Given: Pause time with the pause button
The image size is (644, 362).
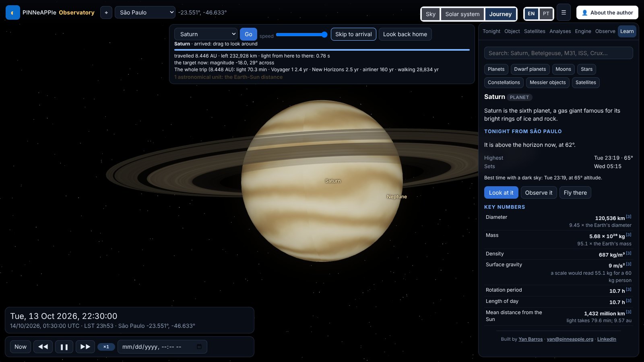Looking at the screenshot, I should point(64,347).
